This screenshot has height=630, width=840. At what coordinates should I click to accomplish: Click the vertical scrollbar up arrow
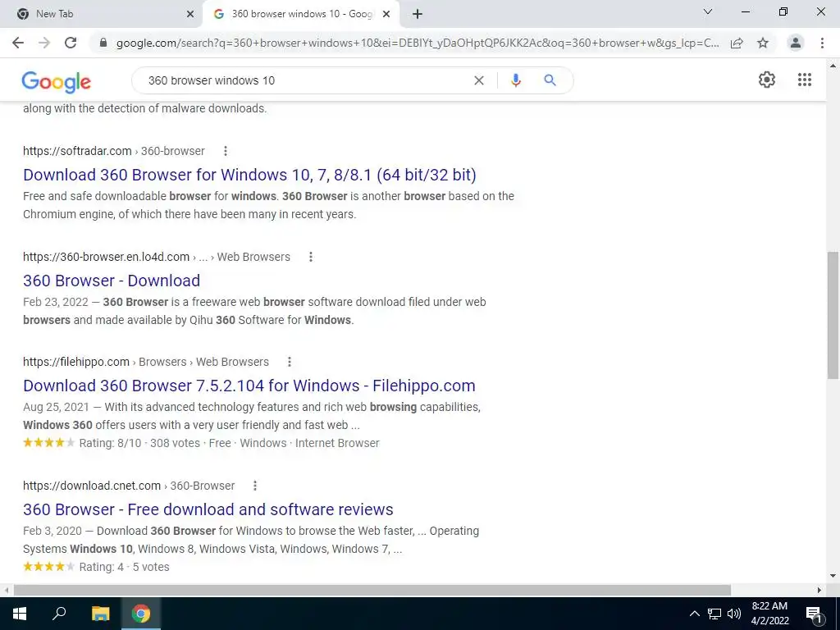[x=833, y=66]
